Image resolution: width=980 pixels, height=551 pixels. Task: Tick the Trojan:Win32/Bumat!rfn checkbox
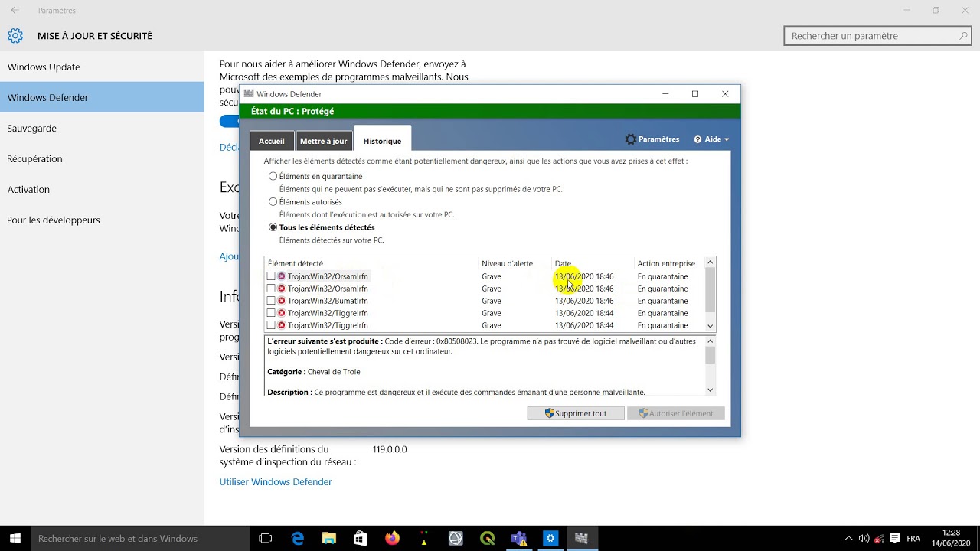click(x=271, y=301)
